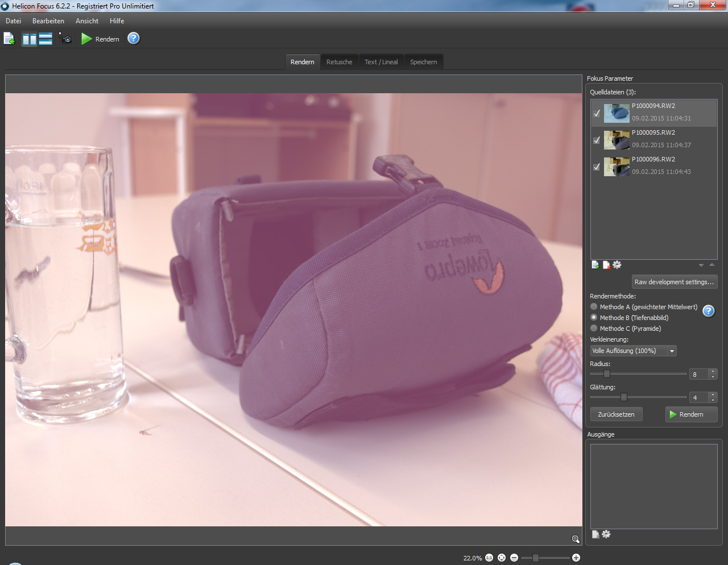Viewport: 728px width, 565px height.
Task: Open the Datei menu
Action: point(13,21)
